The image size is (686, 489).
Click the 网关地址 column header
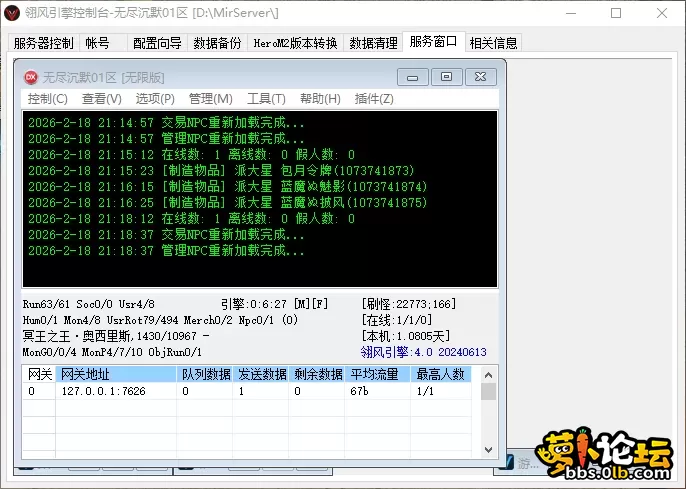pos(116,374)
